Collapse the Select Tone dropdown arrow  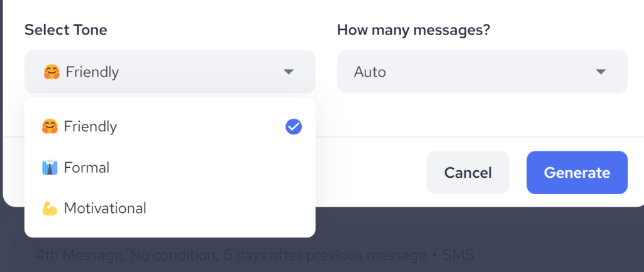tap(289, 72)
